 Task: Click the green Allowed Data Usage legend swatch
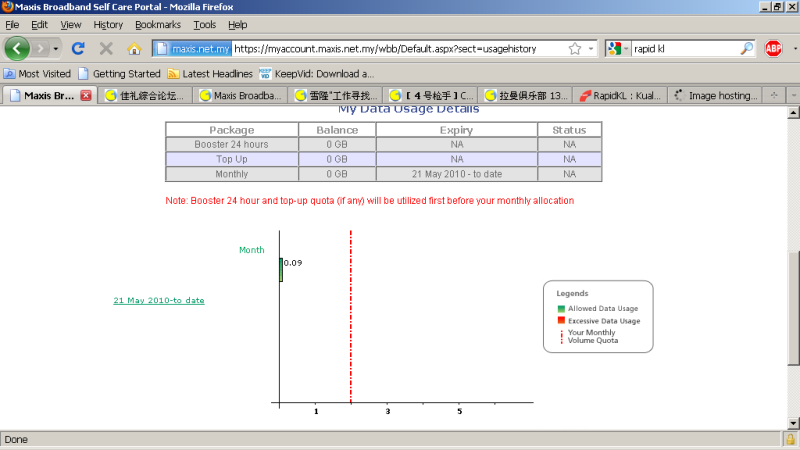coord(561,309)
